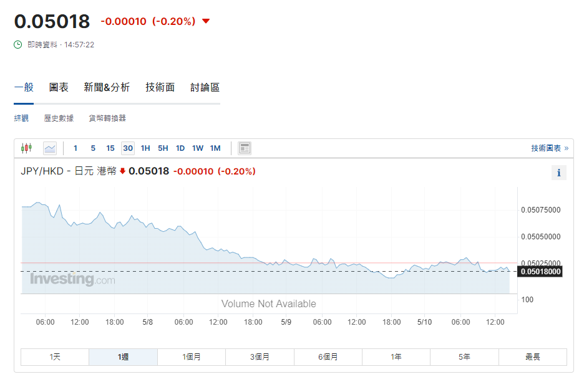Open the chart news panel icon beside 1M
Screen dimensions: 579x392
coord(243,148)
